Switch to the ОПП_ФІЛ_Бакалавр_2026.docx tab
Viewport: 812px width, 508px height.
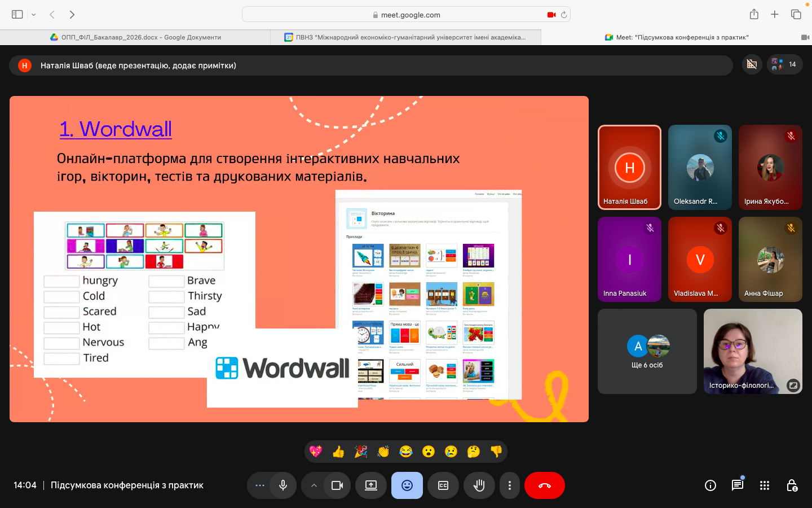(x=135, y=37)
